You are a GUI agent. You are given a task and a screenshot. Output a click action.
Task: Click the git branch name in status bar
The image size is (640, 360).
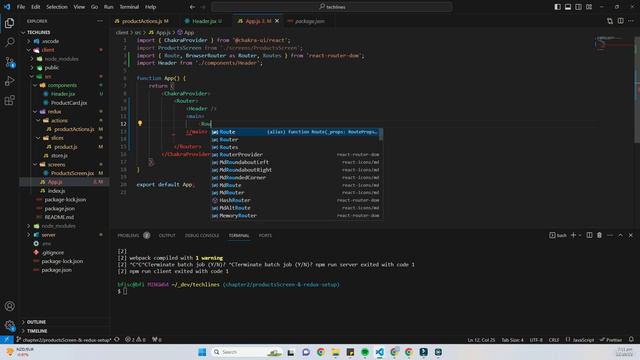click(x=64, y=340)
